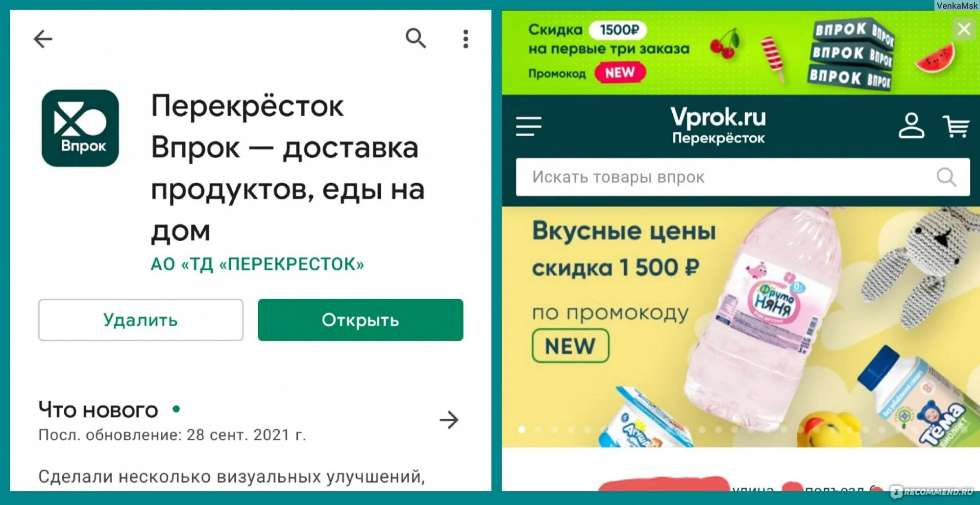Click the magnifier in the search field
This screenshot has height=505, width=980.
(x=946, y=177)
